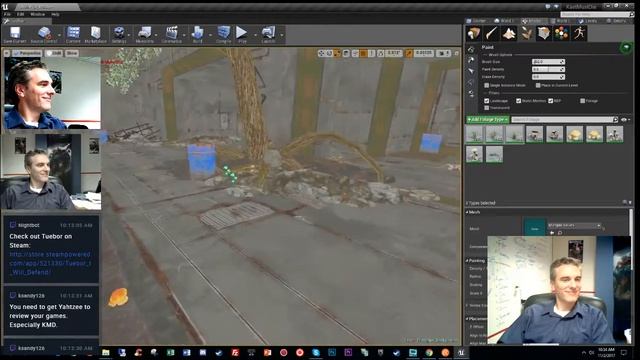This screenshot has width=640, height=360.
Task: Select the first foliage type thumbnail
Action: (474, 134)
